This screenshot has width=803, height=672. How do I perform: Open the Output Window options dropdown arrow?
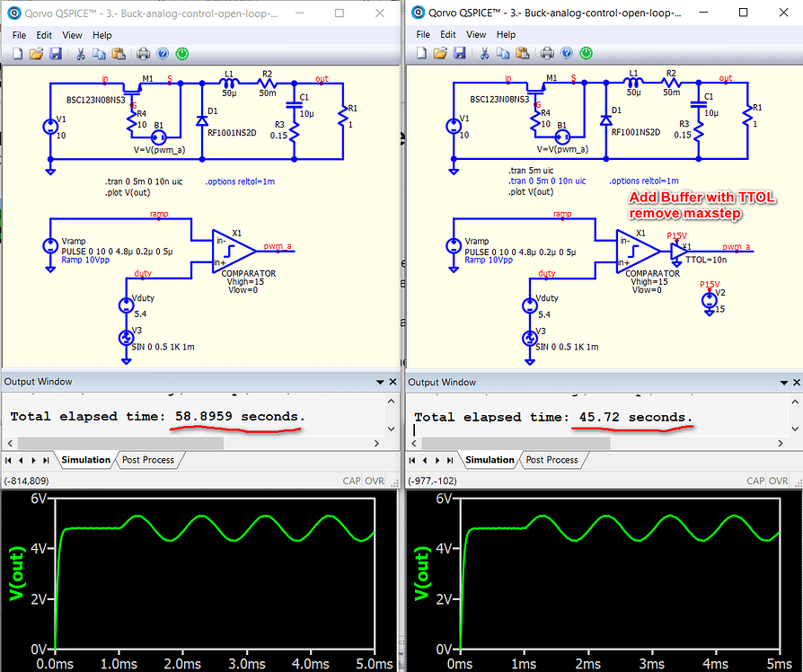pyautogui.click(x=380, y=381)
